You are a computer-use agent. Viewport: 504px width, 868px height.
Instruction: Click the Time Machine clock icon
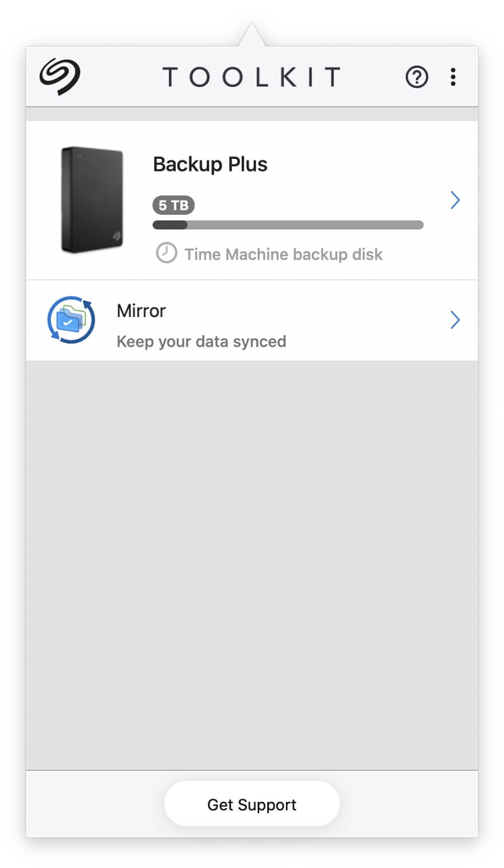click(x=166, y=254)
